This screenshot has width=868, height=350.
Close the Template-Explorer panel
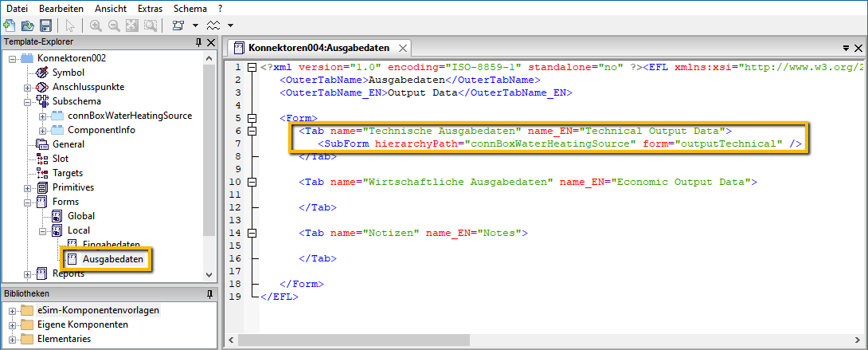(x=211, y=42)
